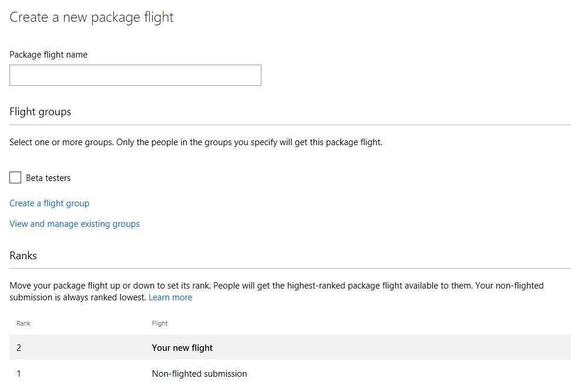Click the Non-flighted submission text

tap(200, 373)
